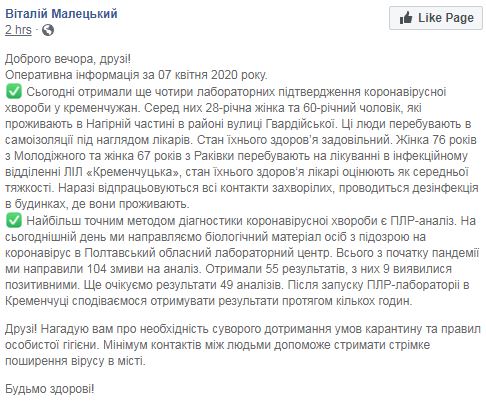The height and width of the screenshot is (404, 486).
Task: Click the Like Page button label
Action: [x=446, y=18]
